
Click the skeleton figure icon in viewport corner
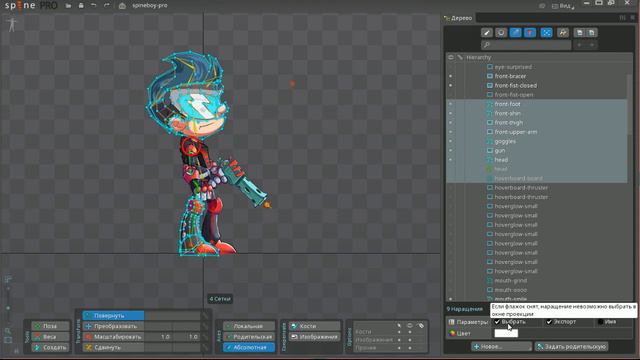12,24
